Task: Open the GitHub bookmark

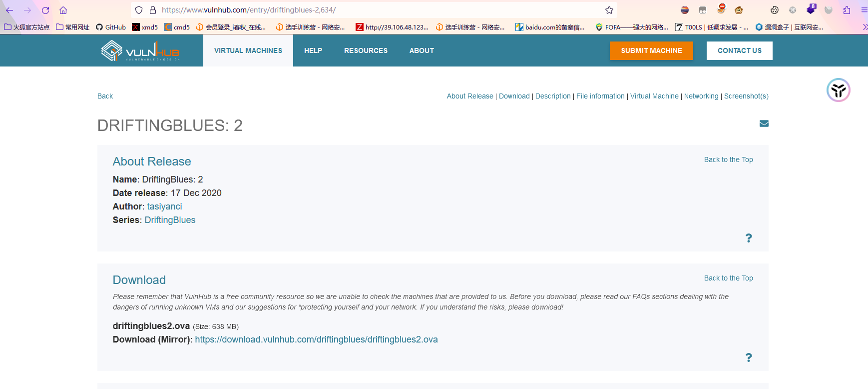Action: (111, 27)
